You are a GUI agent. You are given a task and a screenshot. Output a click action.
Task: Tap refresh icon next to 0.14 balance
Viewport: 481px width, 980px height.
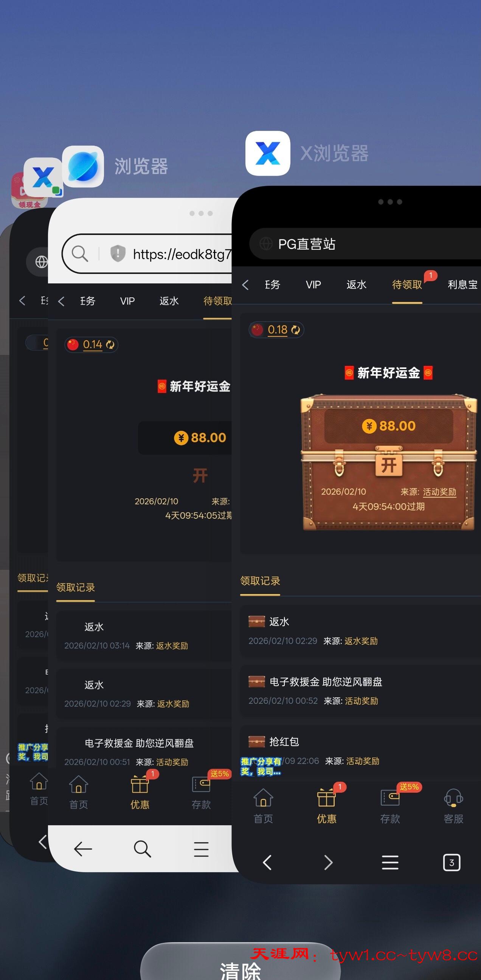(x=110, y=345)
